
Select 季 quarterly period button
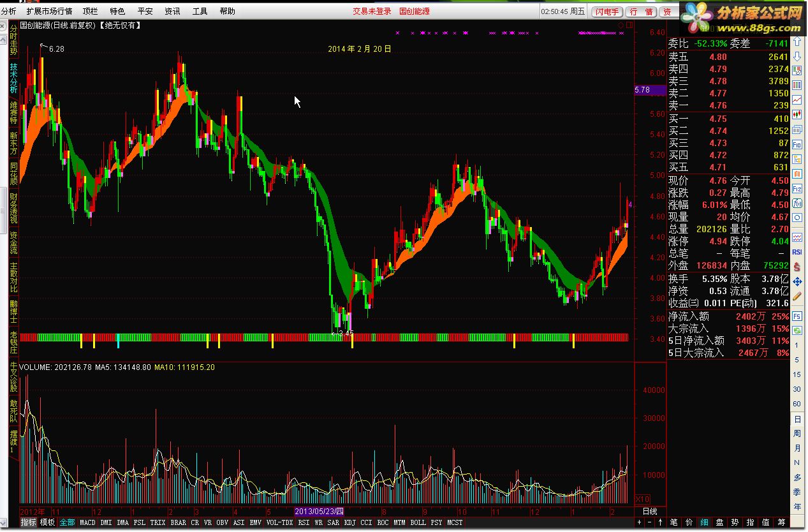pyautogui.click(x=797, y=492)
